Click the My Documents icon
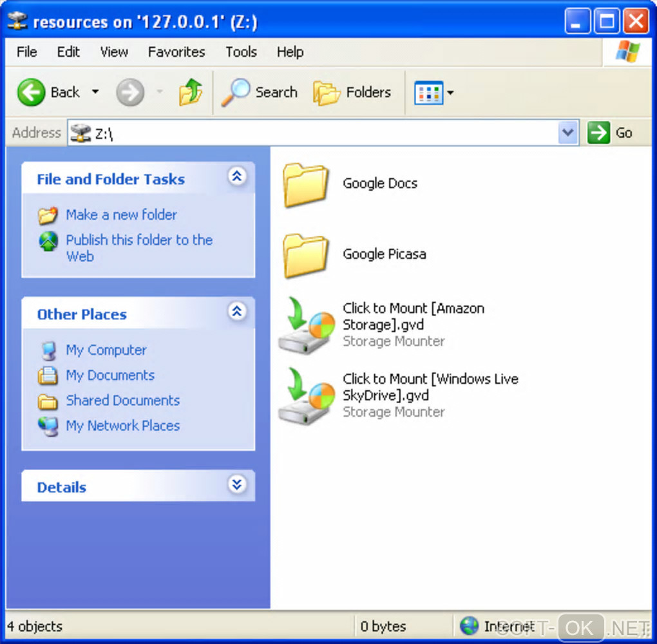657x644 pixels. point(48,375)
